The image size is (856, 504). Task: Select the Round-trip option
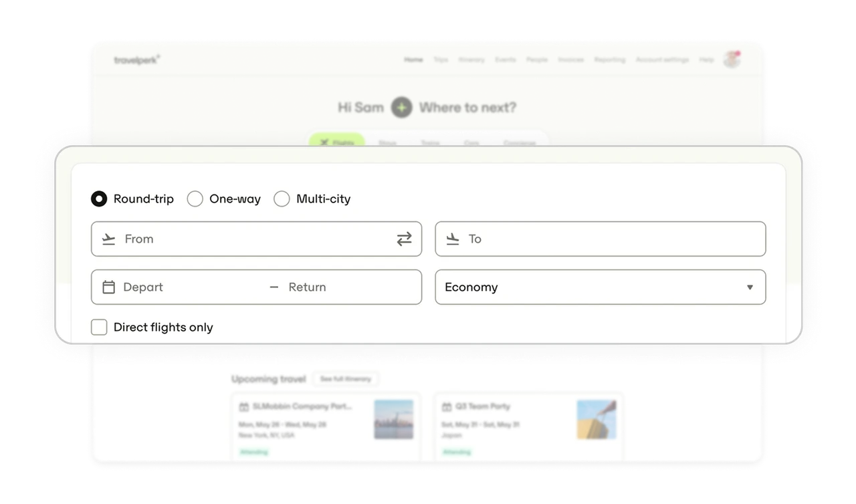tap(99, 199)
